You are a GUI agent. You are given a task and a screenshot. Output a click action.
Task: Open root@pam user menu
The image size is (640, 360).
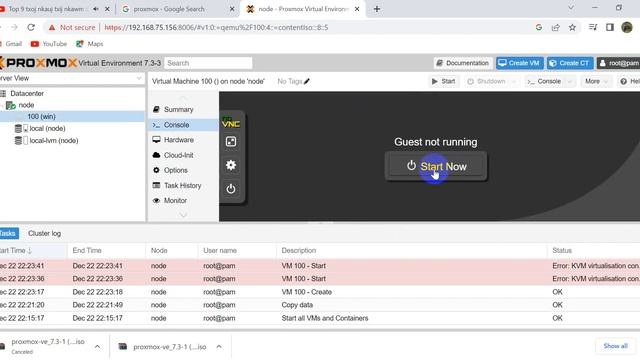pyautogui.click(x=618, y=63)
